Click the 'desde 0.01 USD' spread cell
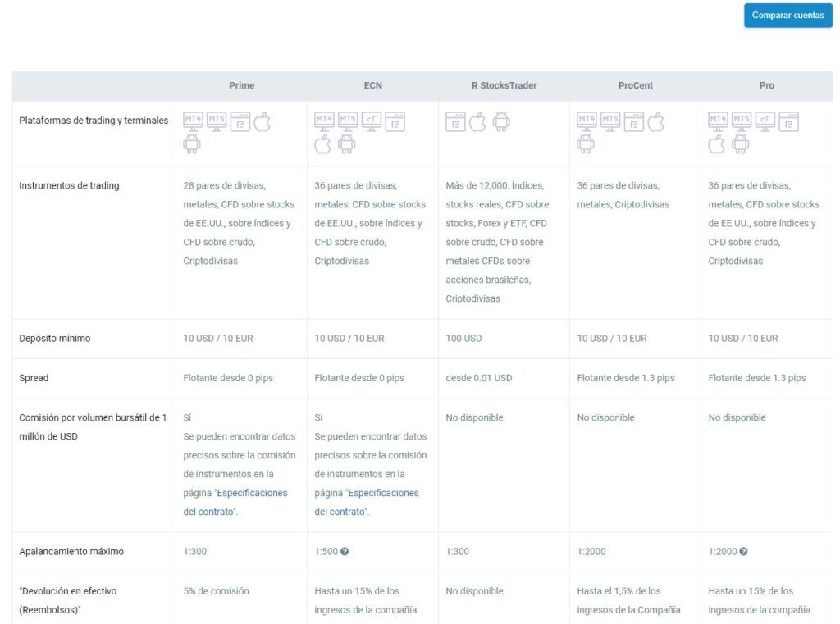This screenshot has width=840, height=624. [479, 378]
